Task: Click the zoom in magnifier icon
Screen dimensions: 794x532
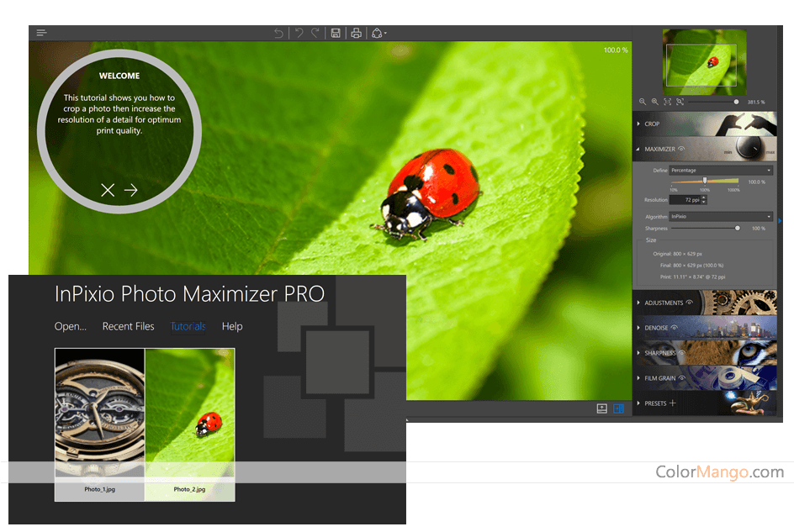Action: (655, 102)
